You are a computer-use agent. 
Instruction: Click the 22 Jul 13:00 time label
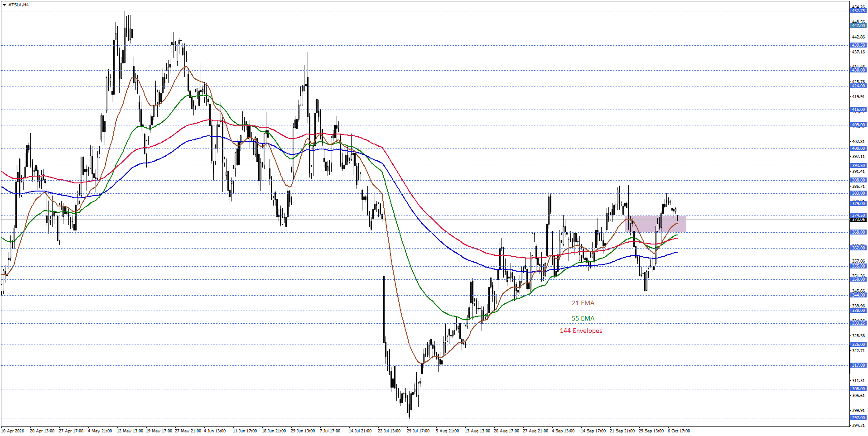(389, 431)
